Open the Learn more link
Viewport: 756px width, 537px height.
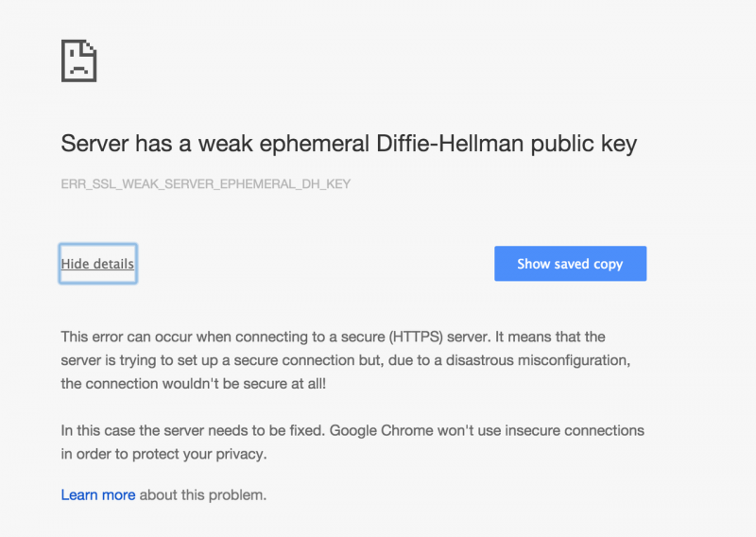pos(97,494)
